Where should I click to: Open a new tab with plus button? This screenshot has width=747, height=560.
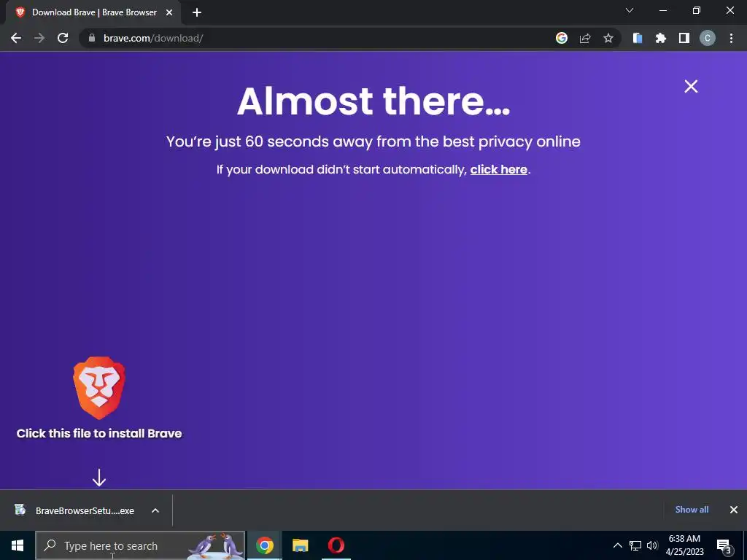(197, 13)
